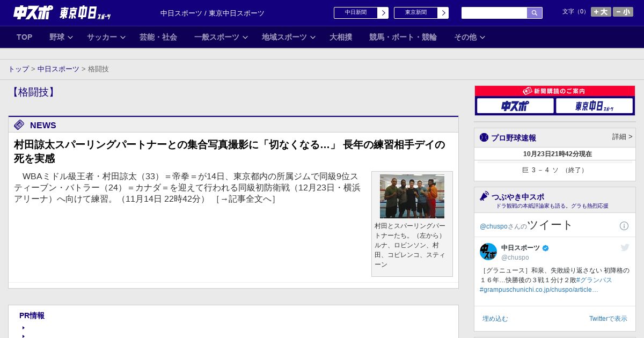This screenshot has height=338, width=644.
Task: Click 中スポ subscription banner button
Action: point(515,106)
